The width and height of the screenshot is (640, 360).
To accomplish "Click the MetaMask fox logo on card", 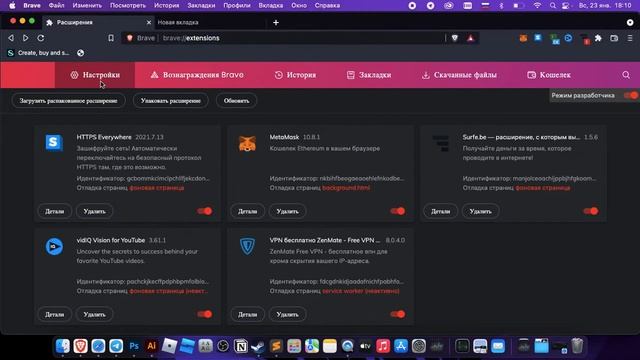I will 247,143.
